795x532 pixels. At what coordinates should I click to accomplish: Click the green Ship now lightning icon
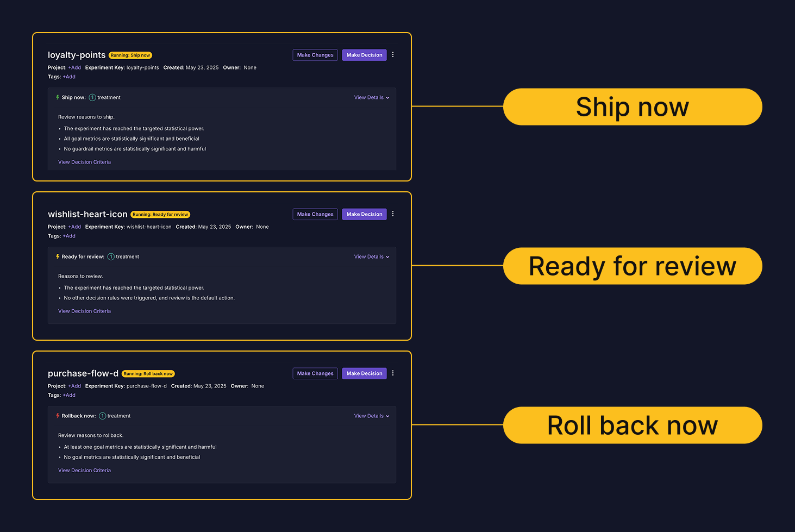coord(58,97)
